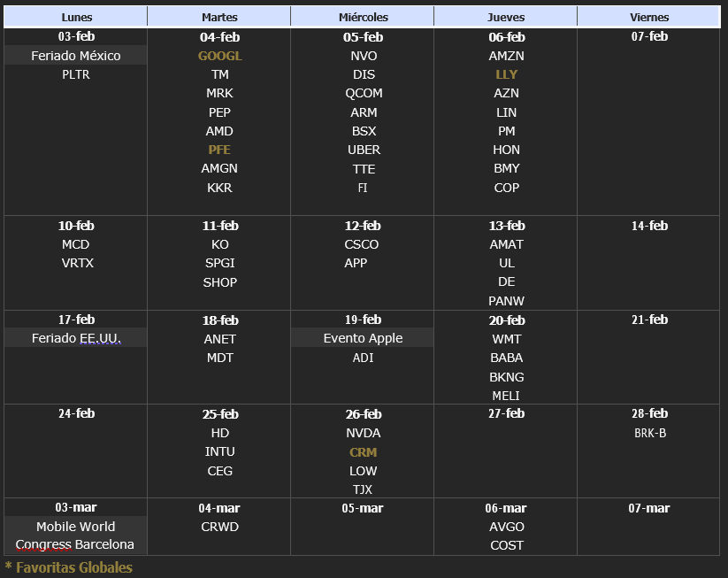The height and width of the screenshot is (578, 728).
Task: Click the AVGO ticker on 06-mar
Action: point(507,527)
